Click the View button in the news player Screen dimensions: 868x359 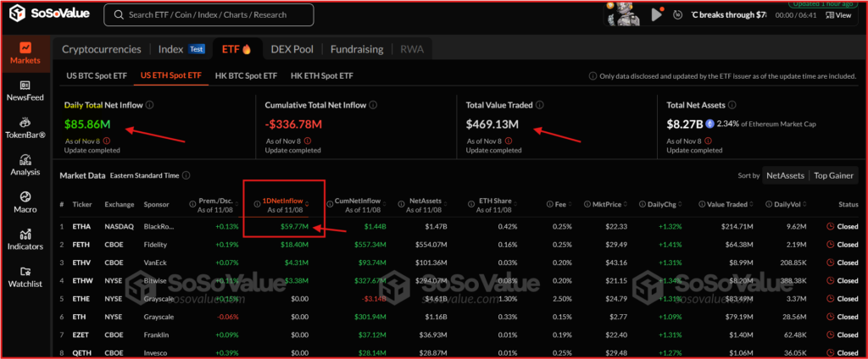(838, 15)
